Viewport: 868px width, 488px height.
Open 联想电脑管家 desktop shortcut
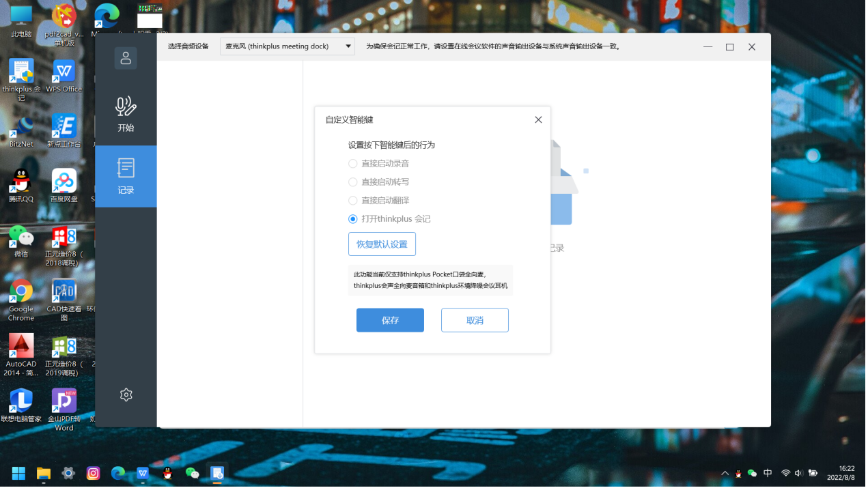[21, 407]
